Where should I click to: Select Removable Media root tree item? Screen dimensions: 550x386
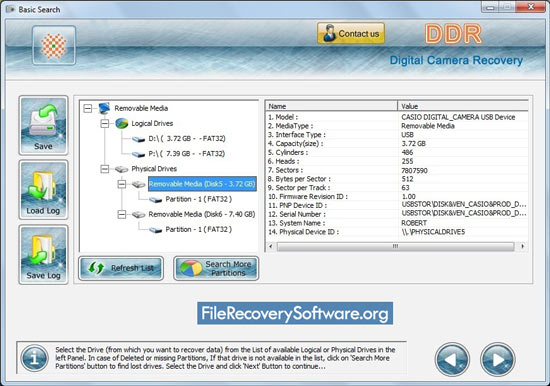tap(141, 108)
